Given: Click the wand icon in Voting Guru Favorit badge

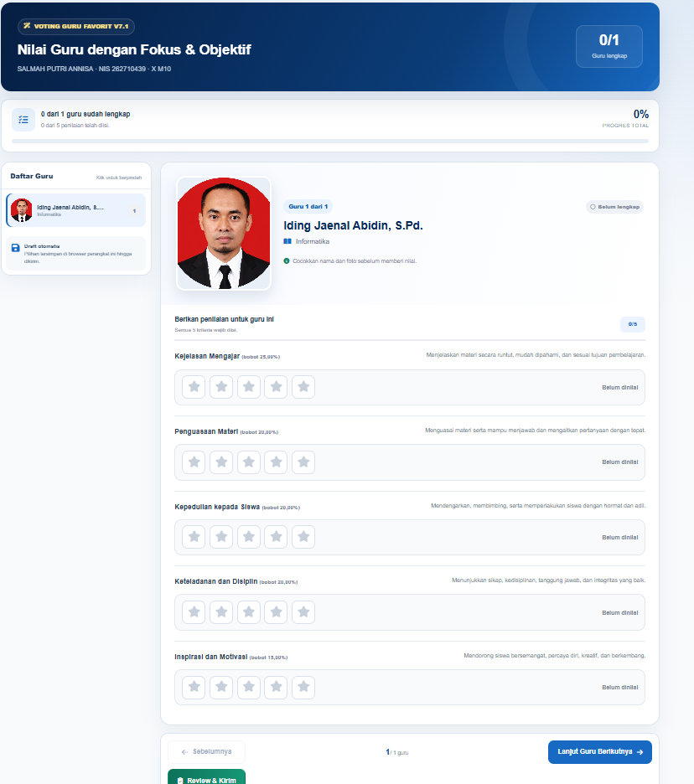Looking at the screenshot, I should (x=27, y=26).
